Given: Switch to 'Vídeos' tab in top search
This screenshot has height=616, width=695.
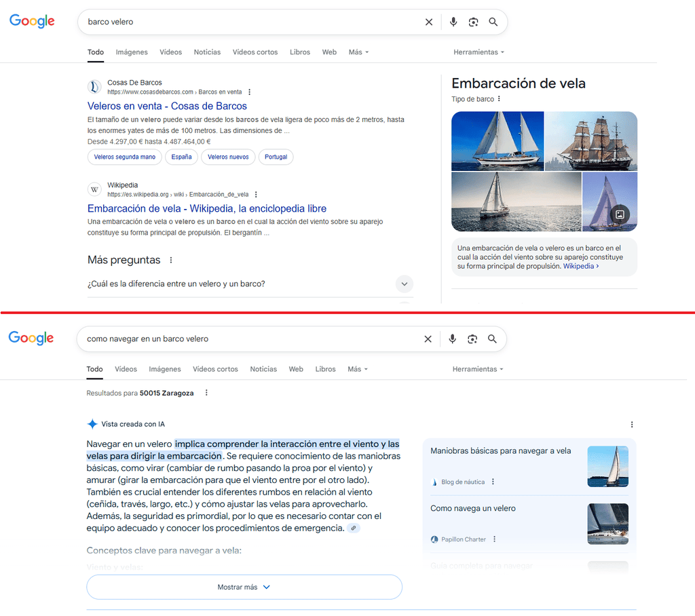Looking at the screenshot, I should (x=170, y=52).
